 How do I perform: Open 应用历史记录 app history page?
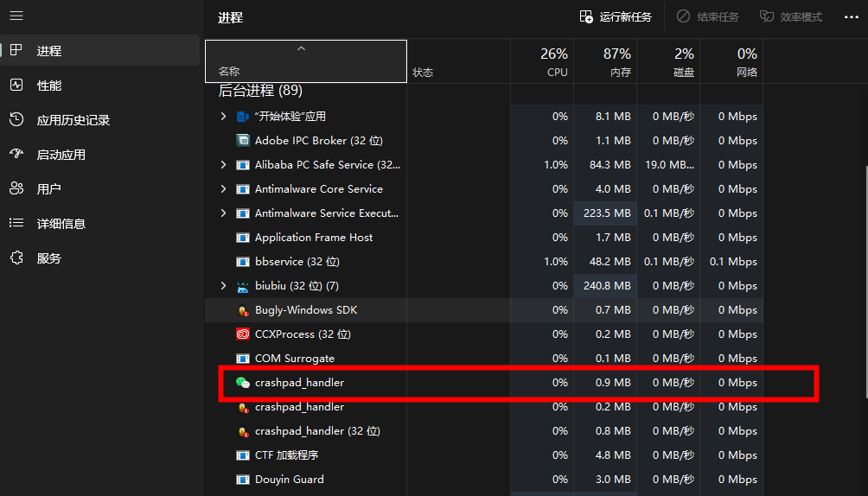pos(73,120)
